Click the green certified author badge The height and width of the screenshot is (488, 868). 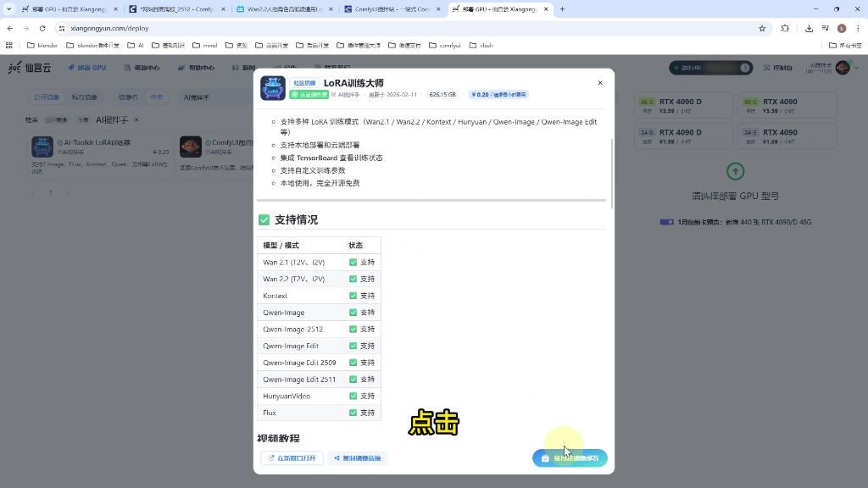click(309, 95)
